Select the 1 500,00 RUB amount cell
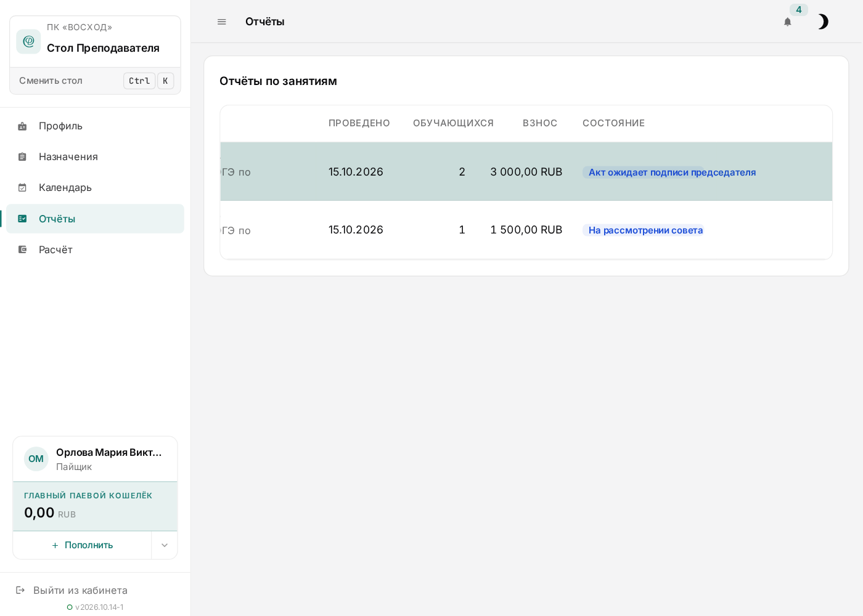Viewport: 863px width, 616px height. point(526,230)
